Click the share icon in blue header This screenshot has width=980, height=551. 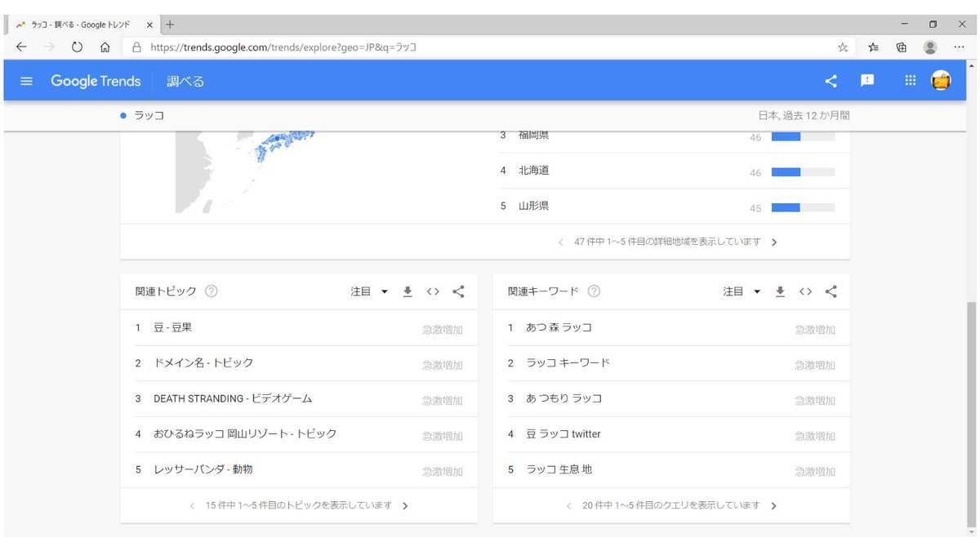coord(831,81)
